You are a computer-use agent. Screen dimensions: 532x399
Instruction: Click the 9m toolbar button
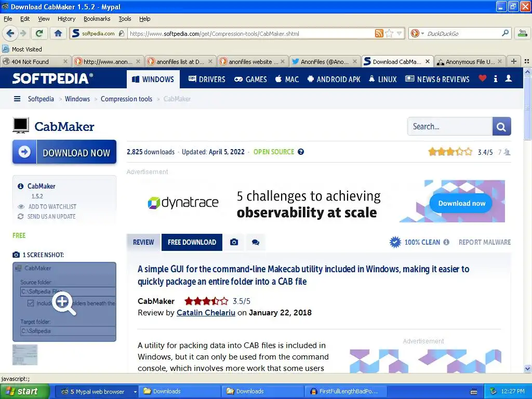pos(523,33)
